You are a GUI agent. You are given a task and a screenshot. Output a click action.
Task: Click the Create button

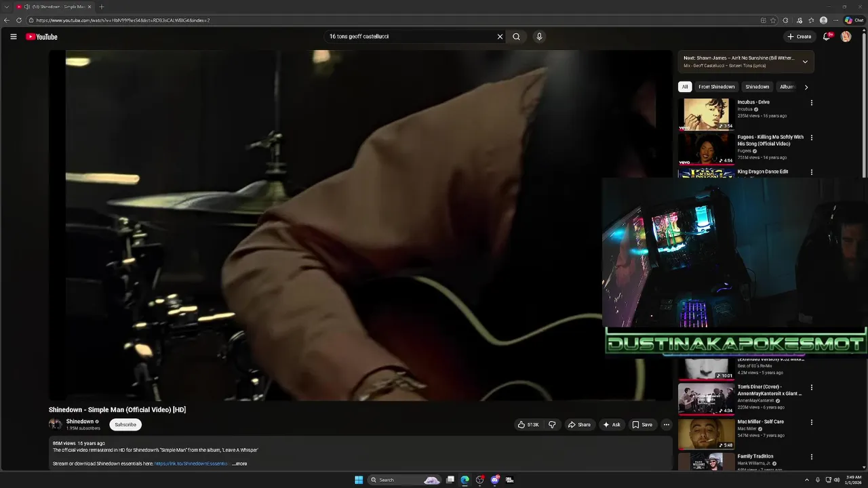tap(800, 37)
